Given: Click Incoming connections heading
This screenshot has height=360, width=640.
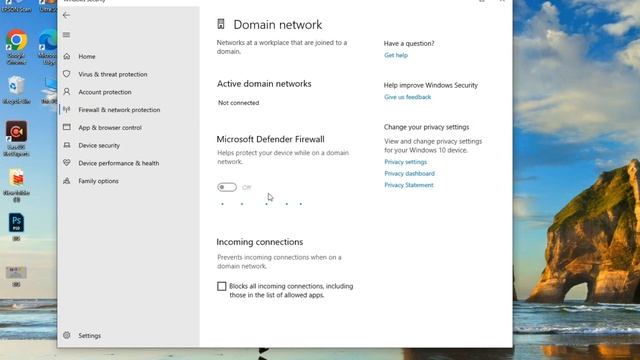Looking at the screenshot, I should point(260,242).
